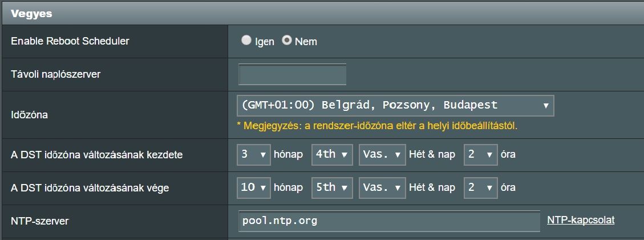This screenshot has width=644, height=240.
Task: Select the Igen radio for Reboot Scheduler
Action: pos(246,41)
